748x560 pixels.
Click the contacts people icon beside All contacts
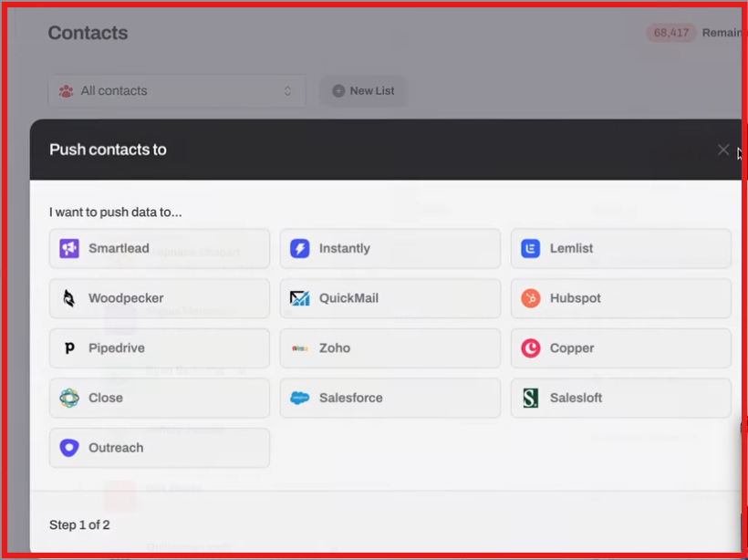(x=66, y=90)
